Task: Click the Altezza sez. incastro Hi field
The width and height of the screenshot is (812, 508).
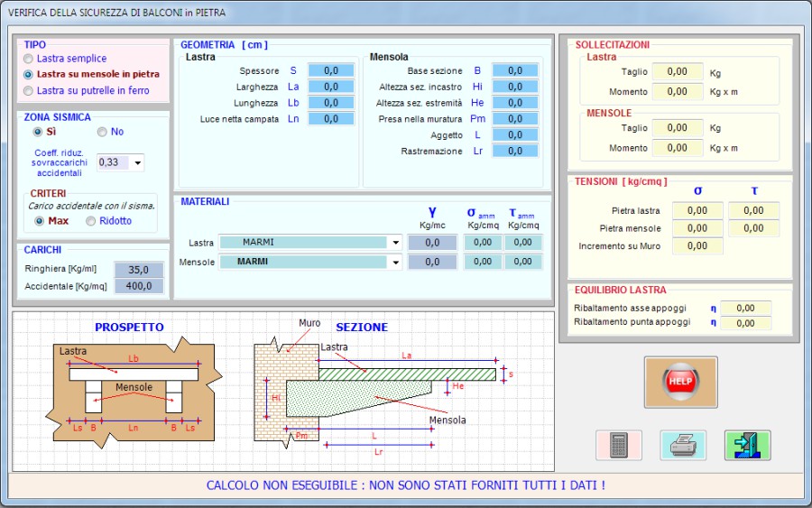Action: point(515,87)
